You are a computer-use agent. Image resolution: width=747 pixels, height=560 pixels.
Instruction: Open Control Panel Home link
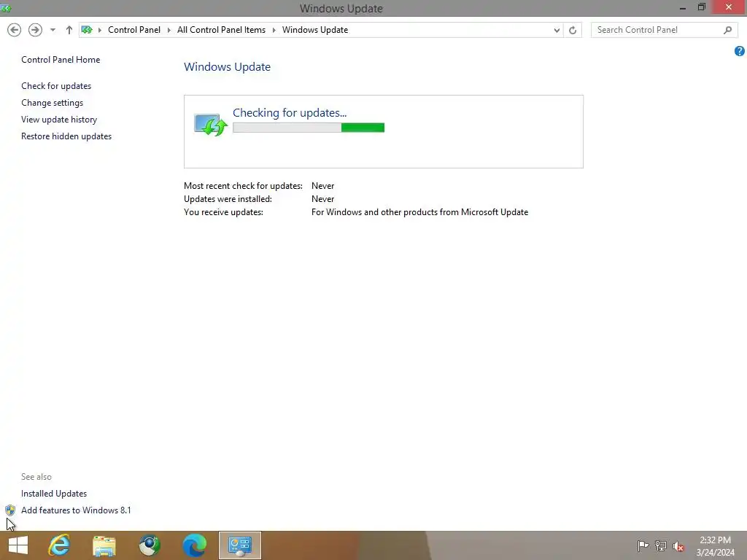pyautogui.click(x=61, y=60)
